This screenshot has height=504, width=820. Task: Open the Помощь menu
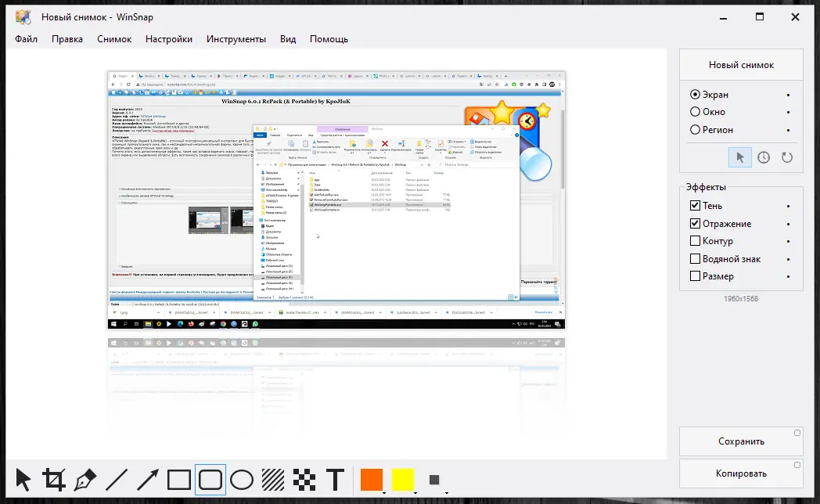[x=329, y=39]
